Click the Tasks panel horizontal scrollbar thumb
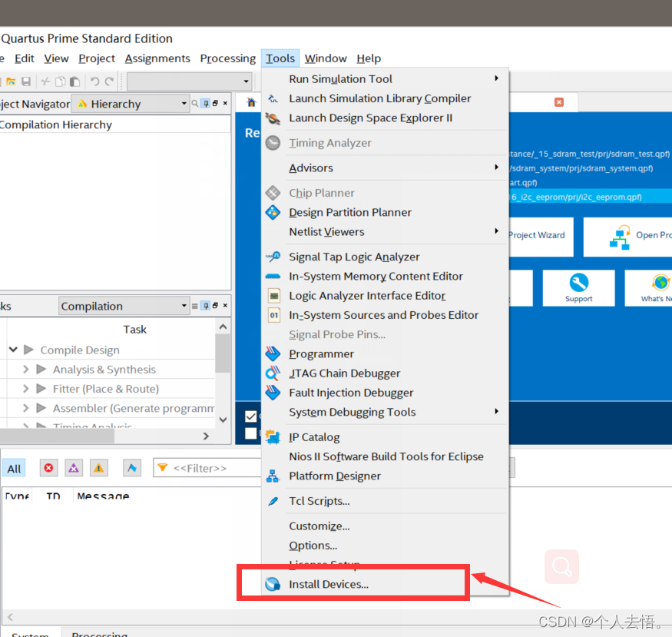The width and height of the screenshot is (672, 637). (57, 436)
